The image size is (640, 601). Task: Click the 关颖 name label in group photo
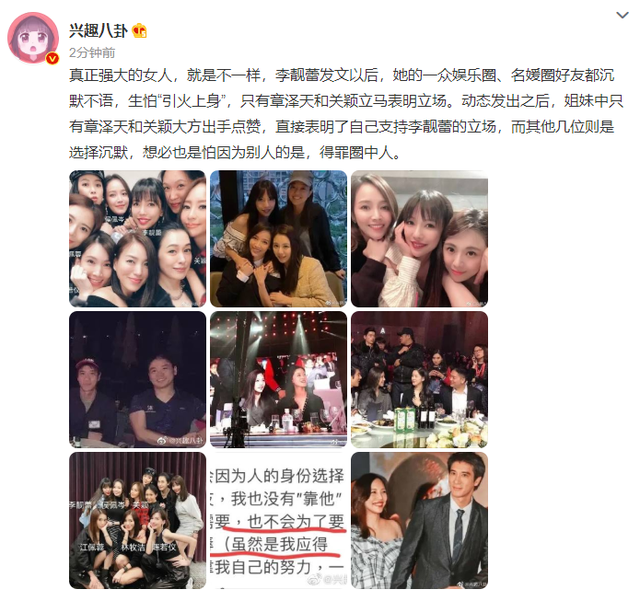[x=140, y=505]
